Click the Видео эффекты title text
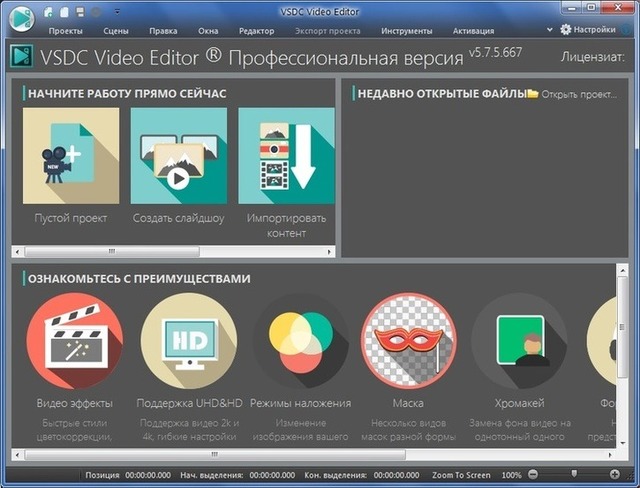640x488 pixels. pos(75,403)
